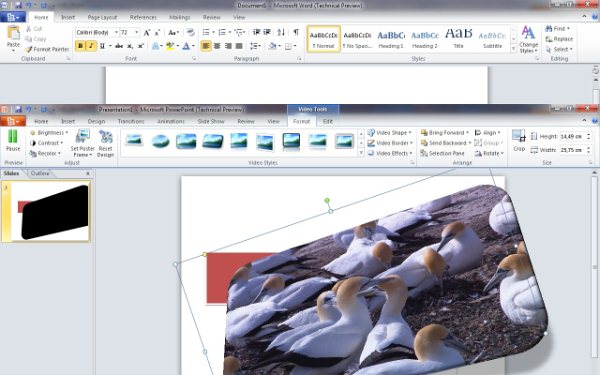
Task: Apply the oval video style thumbnail
Action: (160, 141)
